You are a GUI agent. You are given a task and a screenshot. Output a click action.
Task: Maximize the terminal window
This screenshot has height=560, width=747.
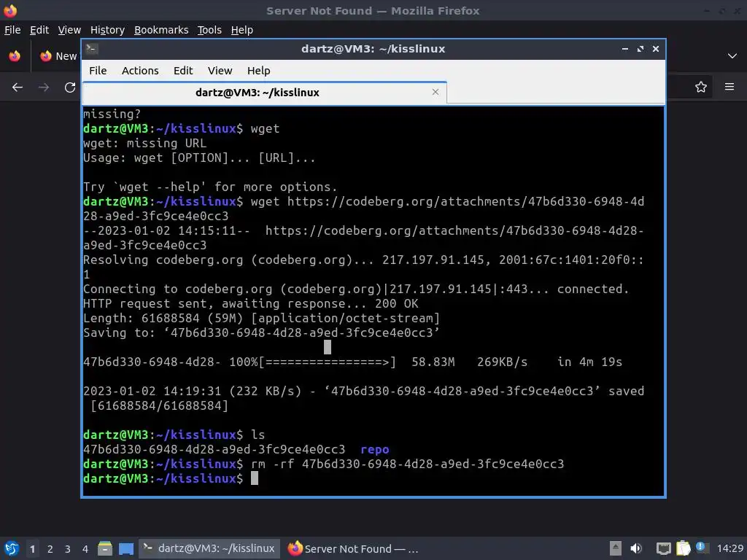click(640, 49)
